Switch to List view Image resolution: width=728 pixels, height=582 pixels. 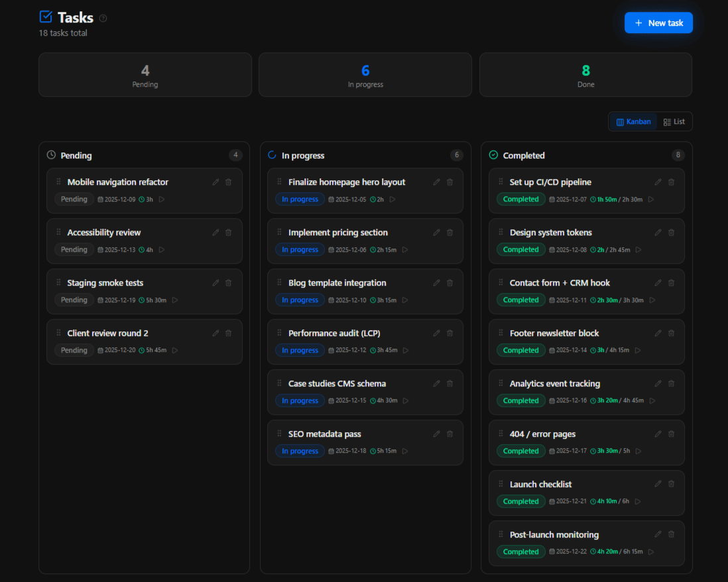[x=674, y=121]
